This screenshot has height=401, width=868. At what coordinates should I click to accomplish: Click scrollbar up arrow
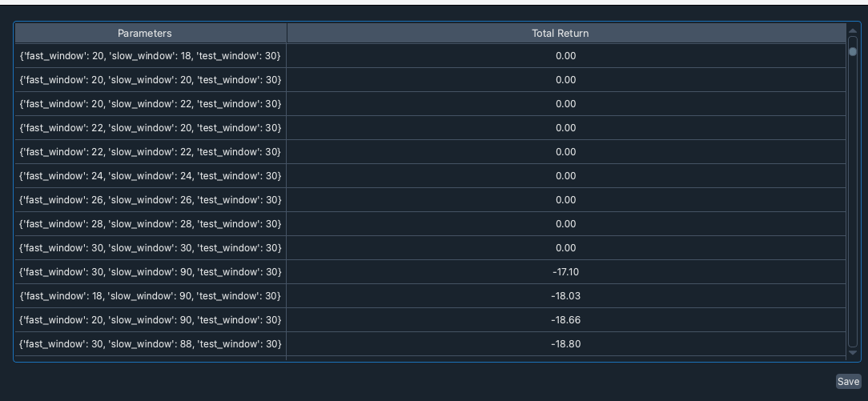[x=853, y=31]
